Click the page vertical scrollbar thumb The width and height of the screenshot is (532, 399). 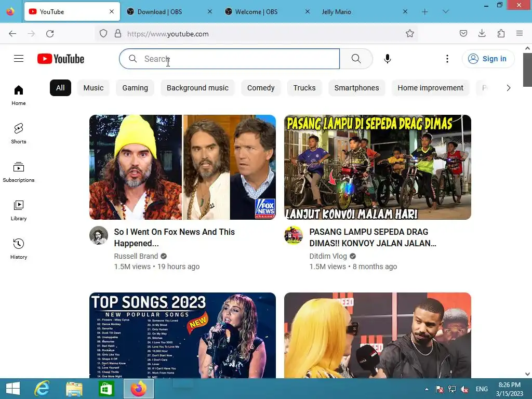tap(528, 70)
